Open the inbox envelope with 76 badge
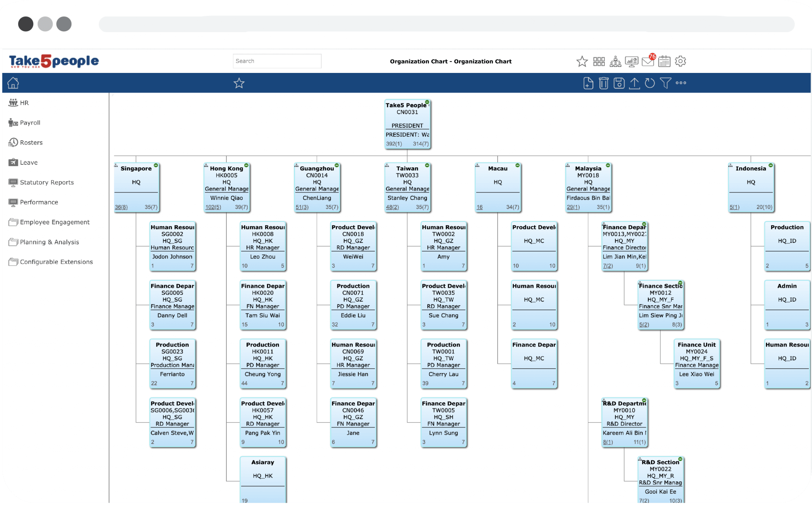812x505 pixels. pos(648,61)
